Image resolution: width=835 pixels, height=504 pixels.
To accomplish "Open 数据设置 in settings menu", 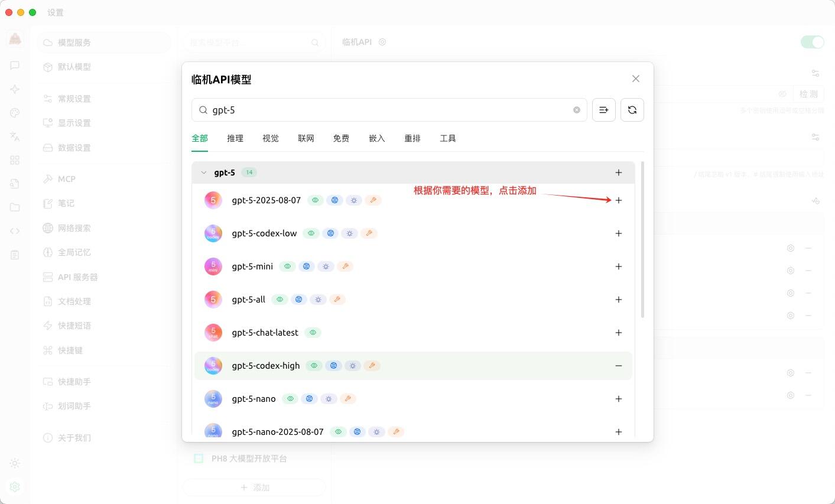I will point(104,148).
